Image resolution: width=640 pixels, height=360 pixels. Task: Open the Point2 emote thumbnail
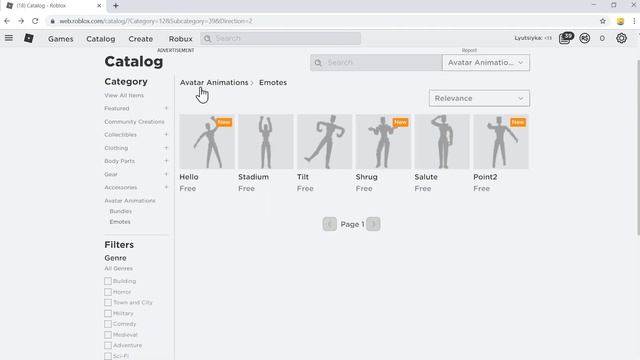(x=501, y=141)
